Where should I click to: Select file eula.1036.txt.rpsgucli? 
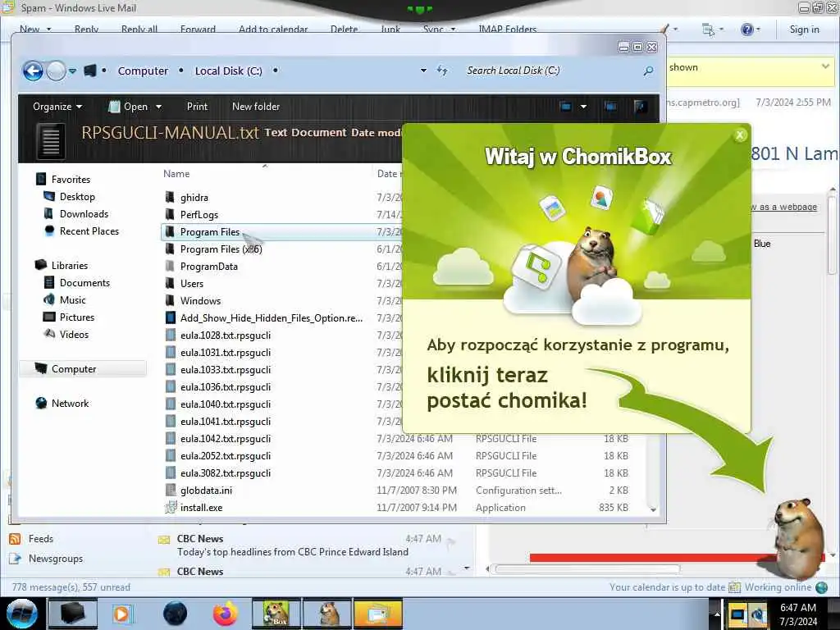[x=225, y=387]
